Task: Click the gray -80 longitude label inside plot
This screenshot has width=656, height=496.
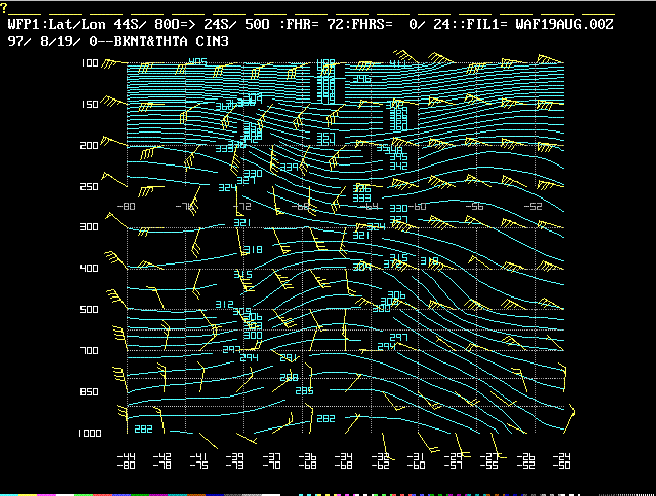Action: [126, 207]
